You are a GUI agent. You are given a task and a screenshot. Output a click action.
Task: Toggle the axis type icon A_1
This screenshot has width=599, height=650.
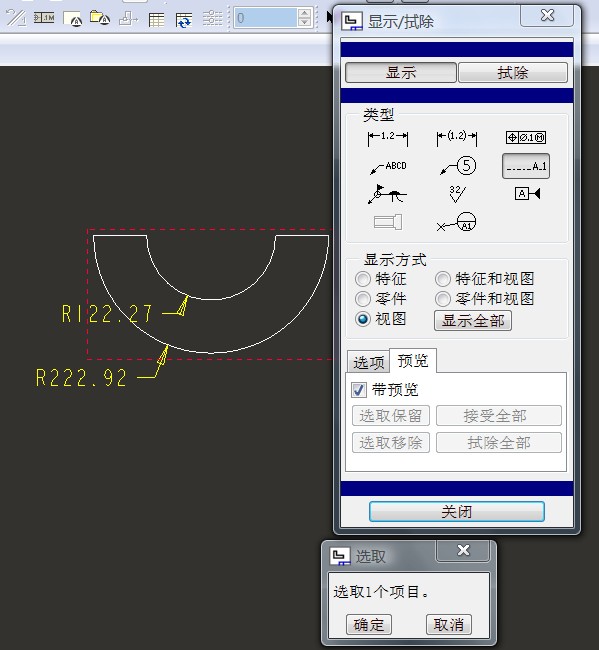526,166
